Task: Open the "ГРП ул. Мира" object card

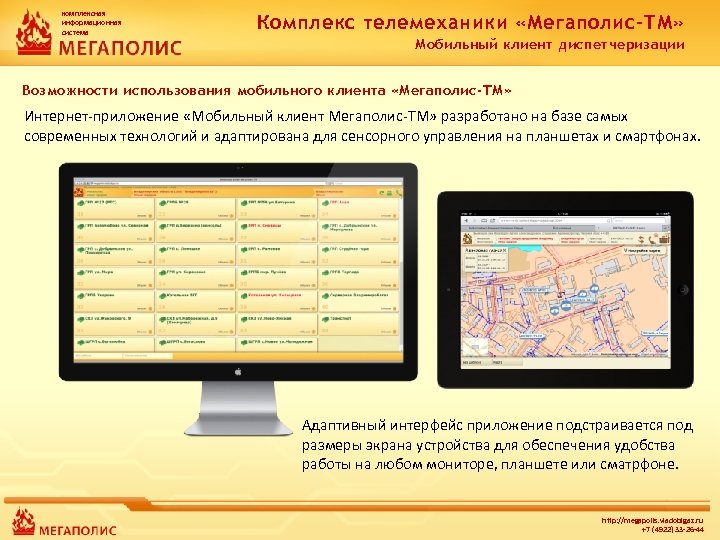Action: coord(114,278)
